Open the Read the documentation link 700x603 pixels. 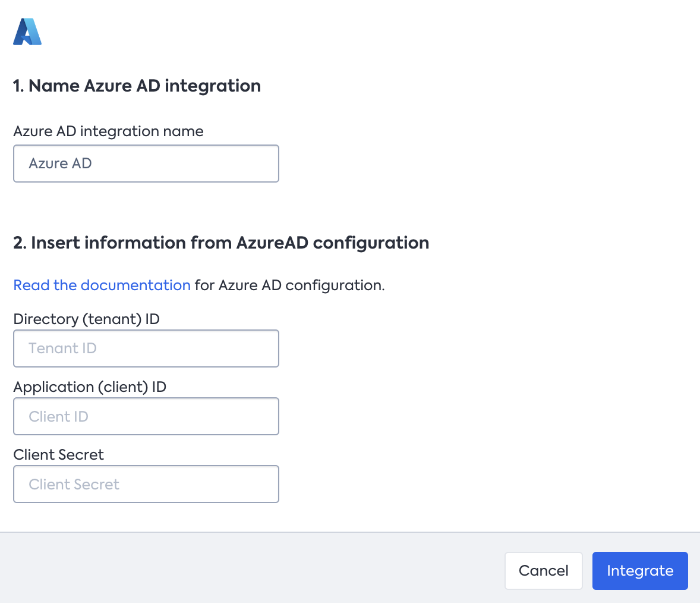102,285
